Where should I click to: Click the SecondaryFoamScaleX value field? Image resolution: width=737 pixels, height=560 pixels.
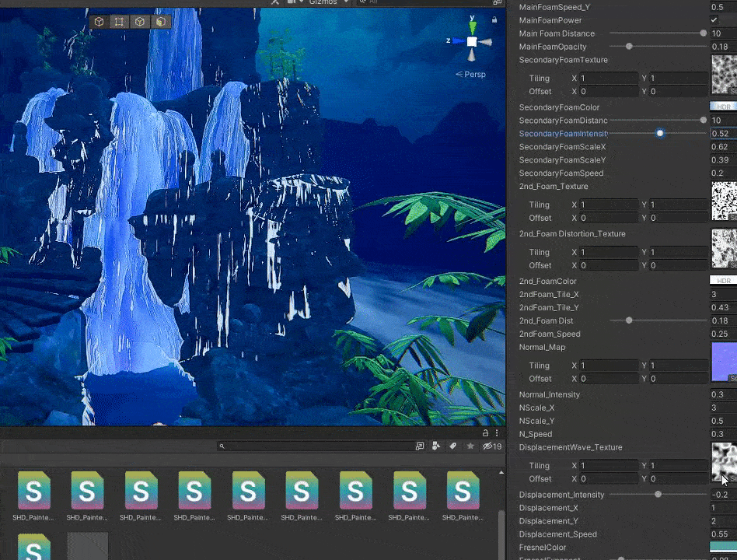723,147
